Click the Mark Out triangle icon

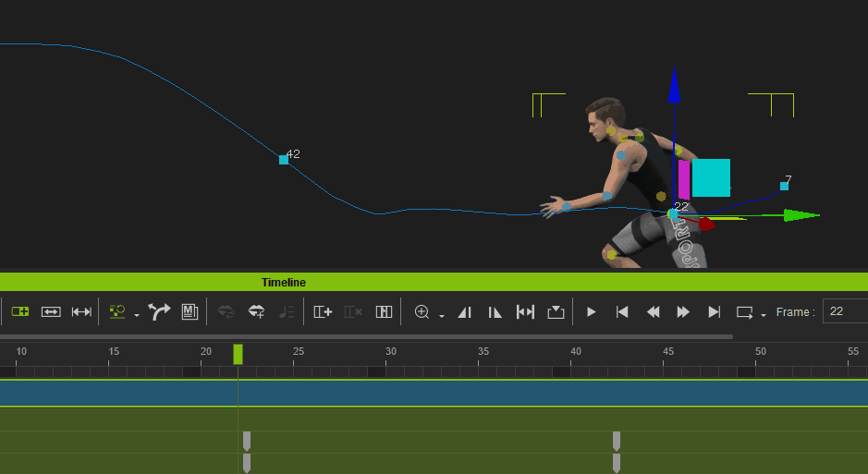pyautogui.click(x=495, y=312)
